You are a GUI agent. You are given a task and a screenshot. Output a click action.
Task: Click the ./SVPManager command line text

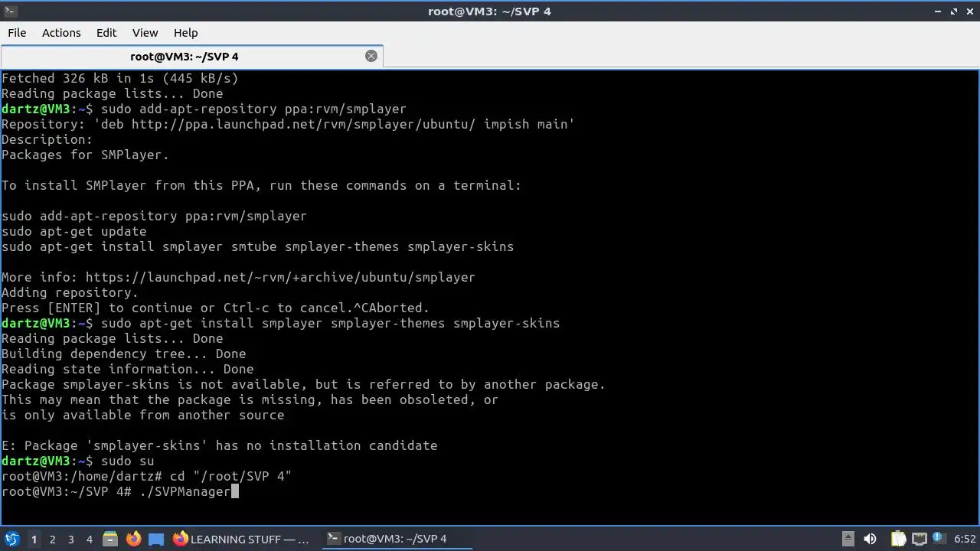tap(185, 492)
